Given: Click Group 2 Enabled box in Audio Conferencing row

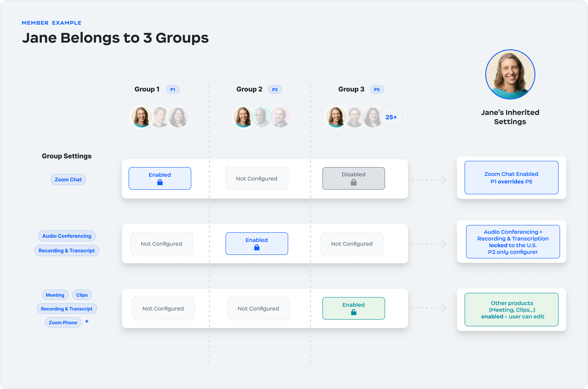Looking at the screenshot, I should click(x=257, y=243).
